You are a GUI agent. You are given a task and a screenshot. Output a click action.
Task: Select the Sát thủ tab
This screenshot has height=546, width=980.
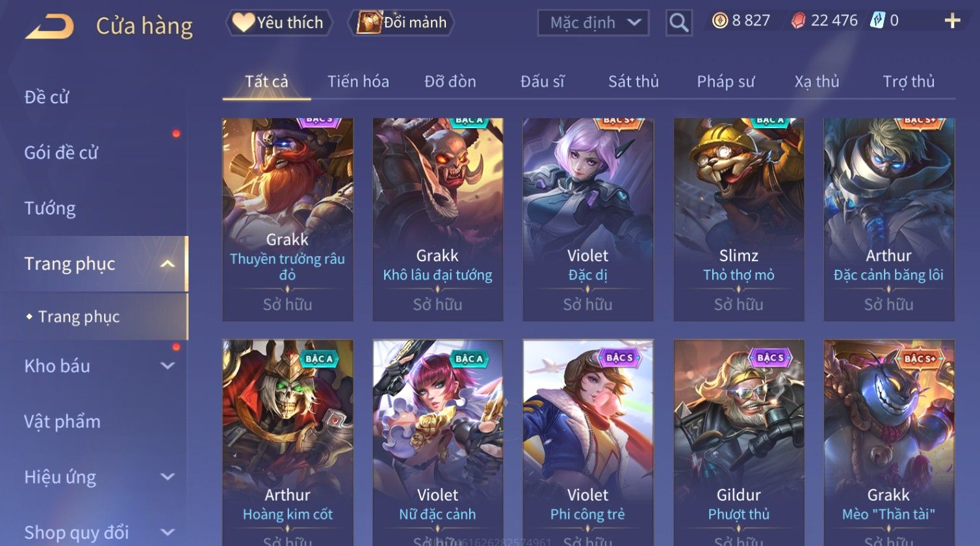coord(633,82)
